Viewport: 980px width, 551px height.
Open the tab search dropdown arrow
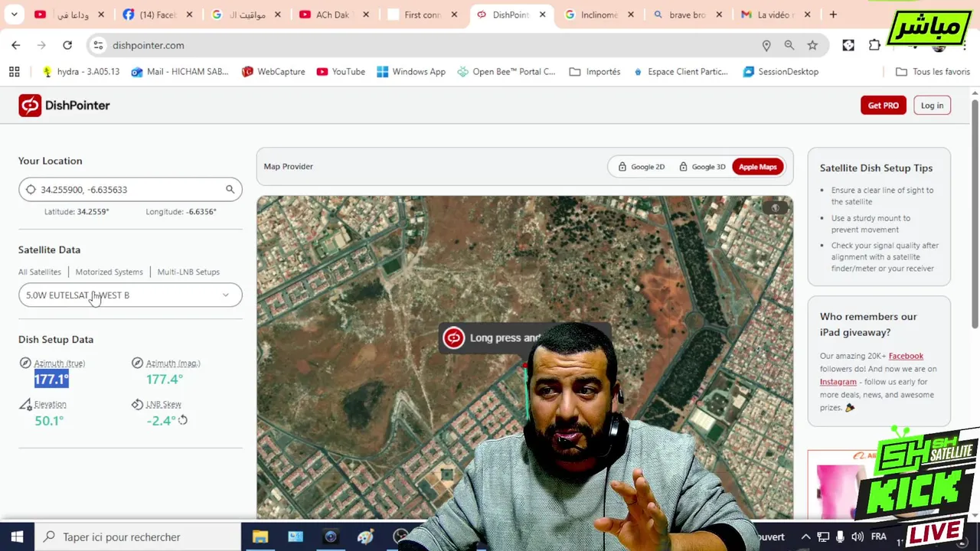pos(14,15)
